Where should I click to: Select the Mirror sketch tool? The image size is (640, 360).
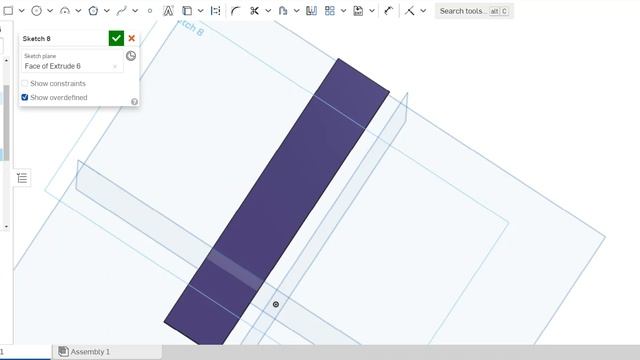coord(311,11)
